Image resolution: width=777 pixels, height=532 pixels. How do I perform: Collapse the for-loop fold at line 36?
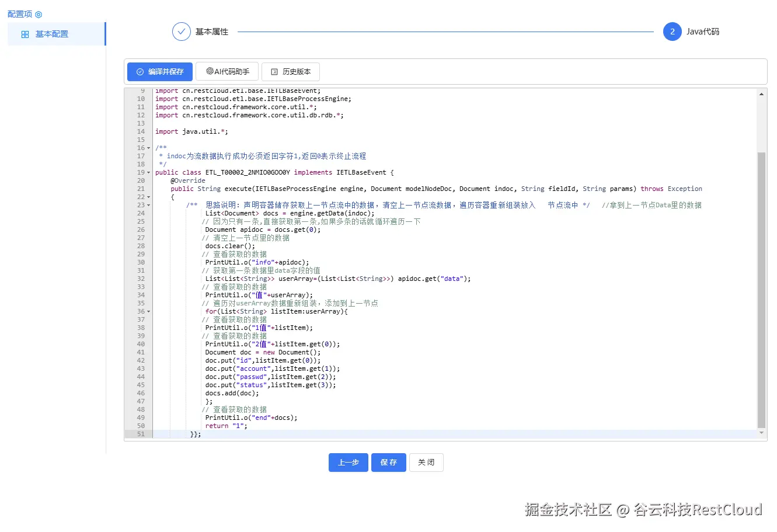click(x=149, y=312)
